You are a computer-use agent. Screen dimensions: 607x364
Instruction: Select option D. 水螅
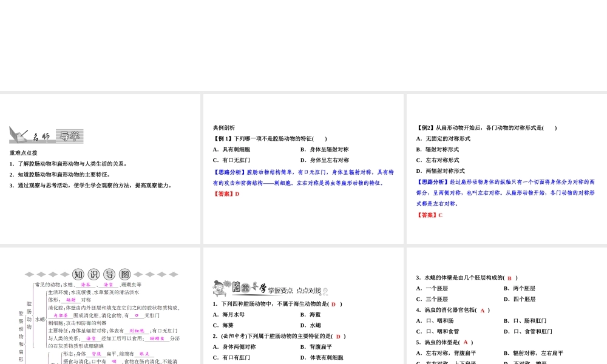tap(310, 326)
